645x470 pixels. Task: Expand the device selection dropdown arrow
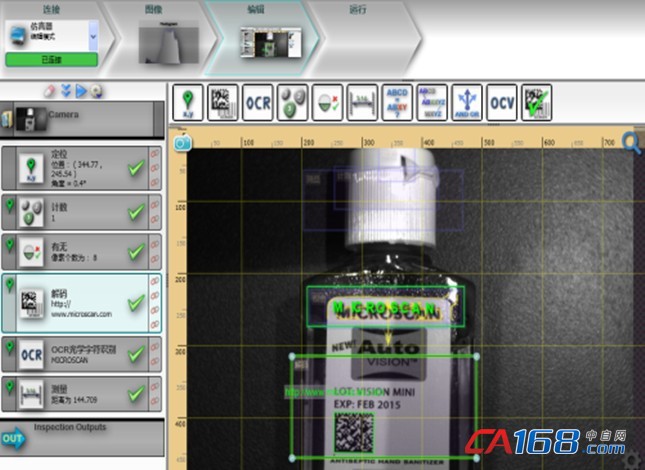pyautogui.click(x=93, y=36)
